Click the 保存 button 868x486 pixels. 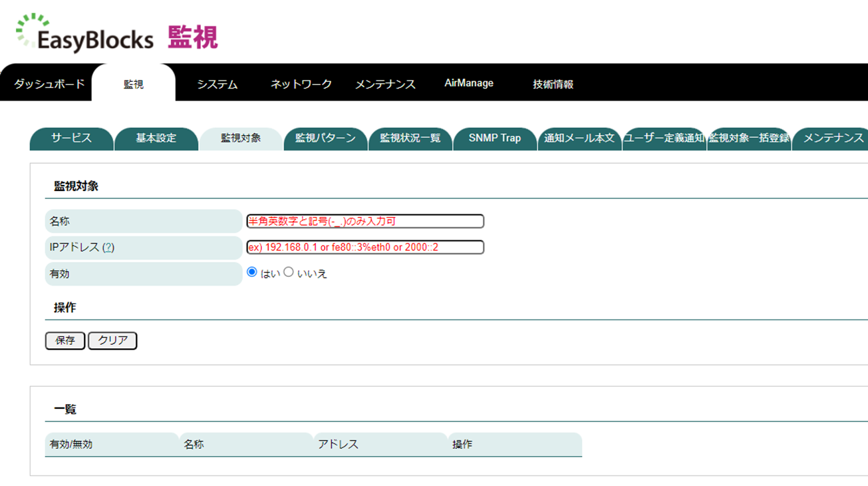tap(65, 340)
